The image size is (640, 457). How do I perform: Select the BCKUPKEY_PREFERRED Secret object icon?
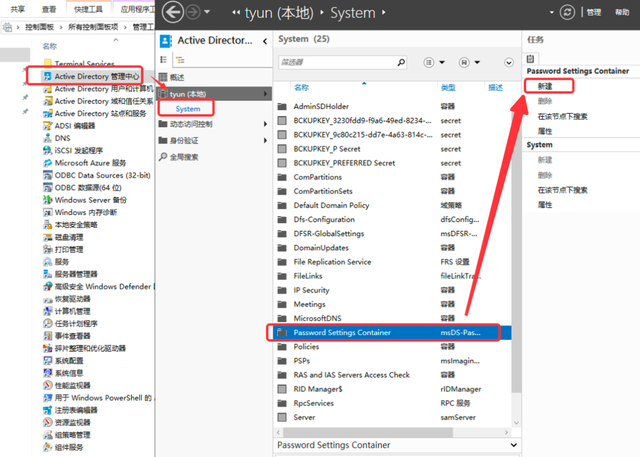pos(282,163)
